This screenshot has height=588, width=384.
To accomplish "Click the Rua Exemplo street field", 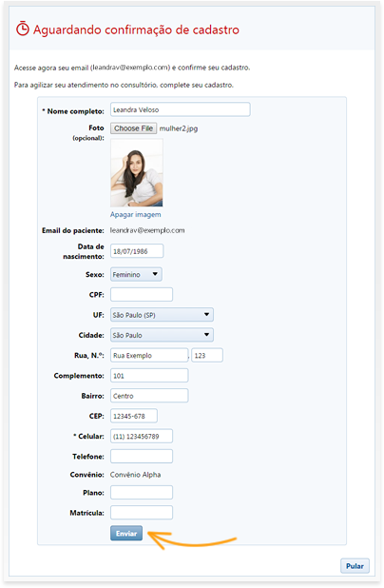I will coord(149,356).
